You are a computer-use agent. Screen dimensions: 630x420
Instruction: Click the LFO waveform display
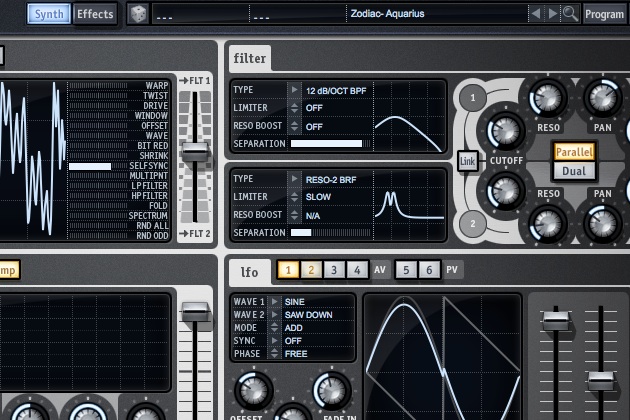(443, 358)
